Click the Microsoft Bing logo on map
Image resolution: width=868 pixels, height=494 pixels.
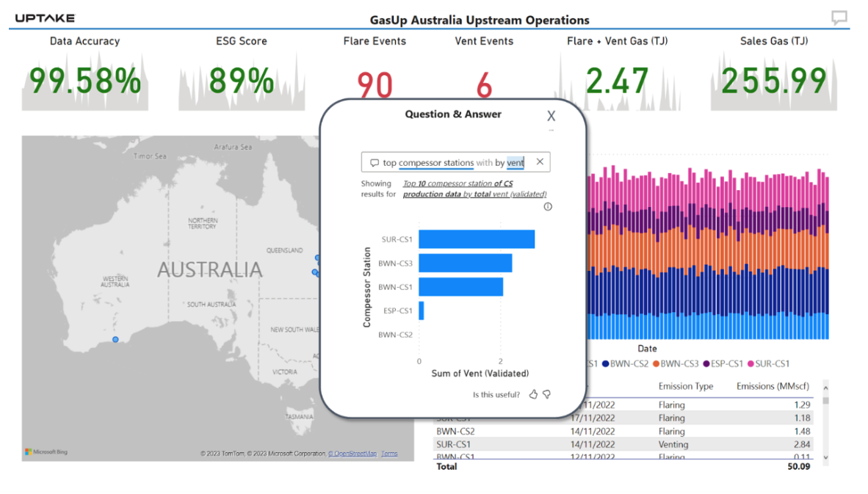(46, 452)
